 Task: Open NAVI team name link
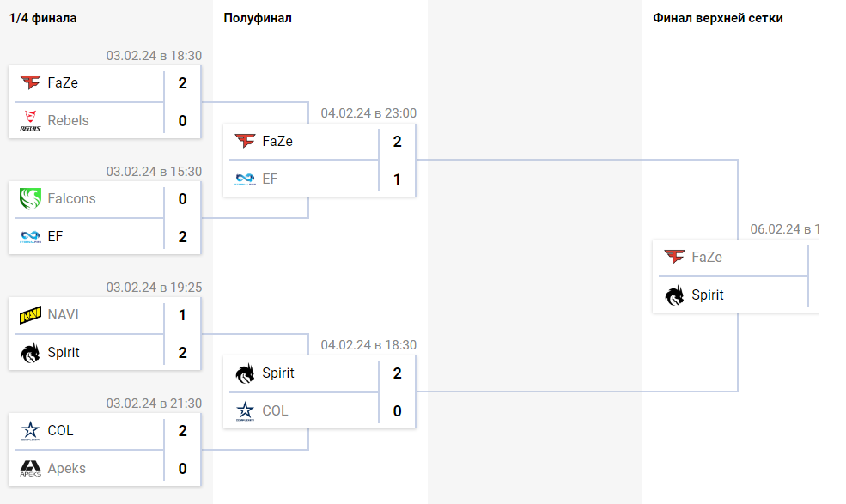click(63, 314)
